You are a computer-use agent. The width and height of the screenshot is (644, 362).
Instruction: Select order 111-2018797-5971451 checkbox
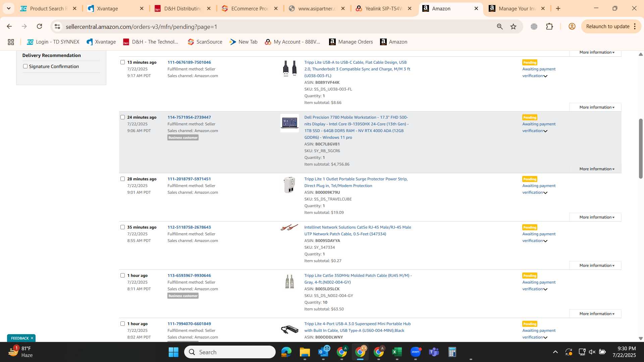click(x=122, y=179)
